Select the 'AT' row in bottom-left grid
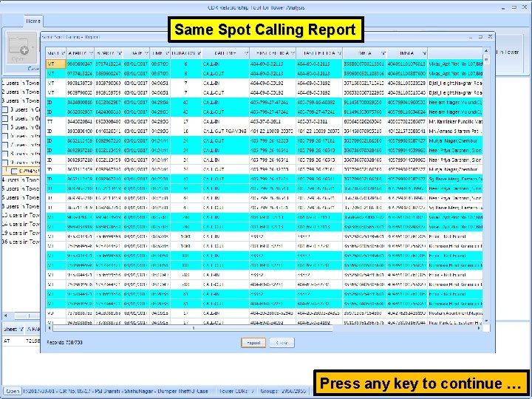The height and width of the screenshot is (399, 532). tap(21, 341)
